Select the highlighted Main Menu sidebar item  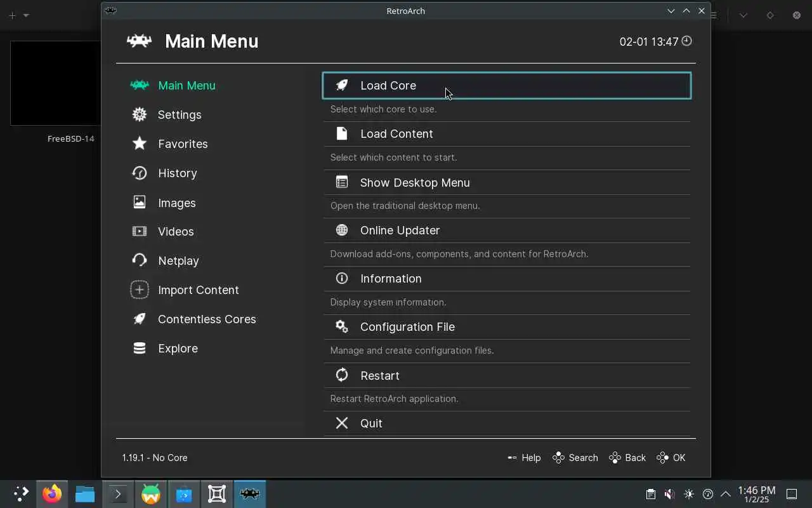pyautogui.click(x=187, y=86)
